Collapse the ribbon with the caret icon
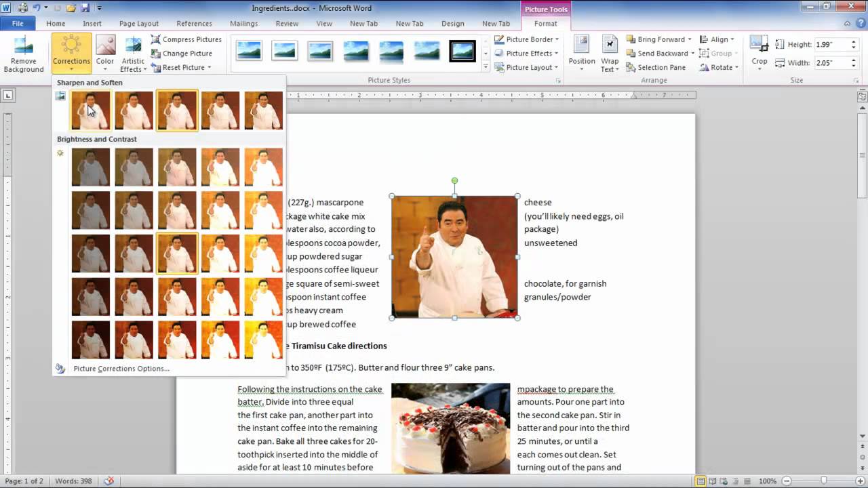868x488 pixels. [x=846, y=23]
